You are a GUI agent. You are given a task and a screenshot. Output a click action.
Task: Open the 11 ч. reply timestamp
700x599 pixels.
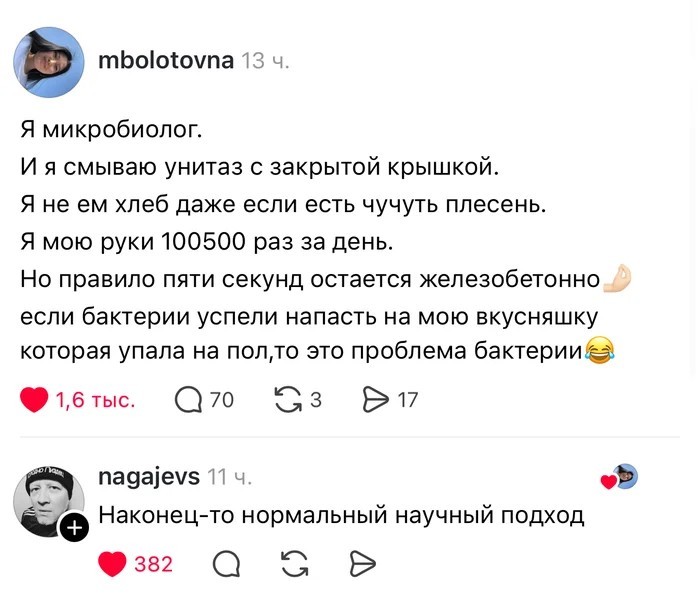pyautogui.click(x=229, y=478)
